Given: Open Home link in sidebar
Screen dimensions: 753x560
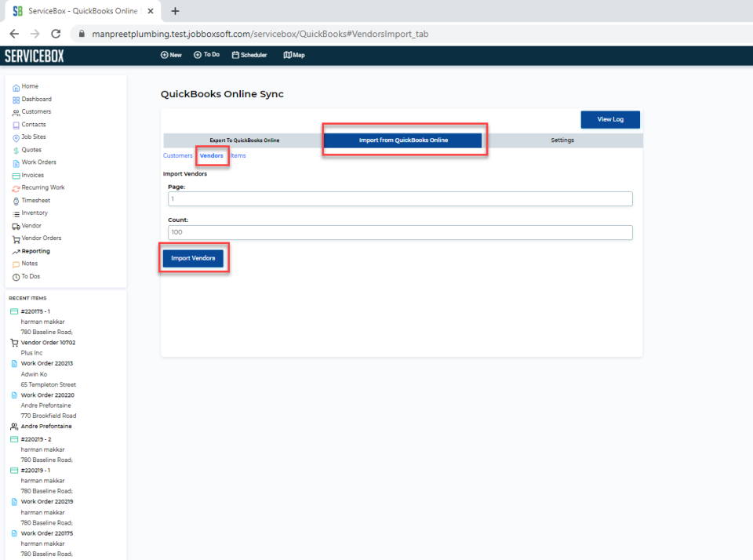Looking at the screenshot, I should (30, 86).
